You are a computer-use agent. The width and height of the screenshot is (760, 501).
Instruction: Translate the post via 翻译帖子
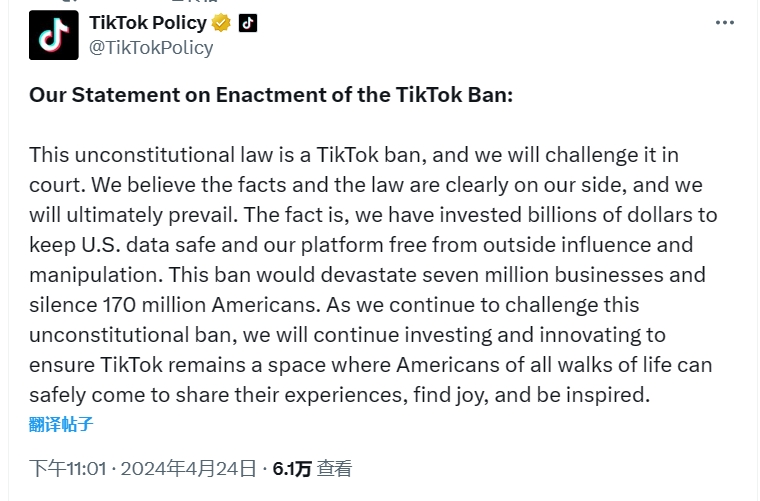pos(61,423)
